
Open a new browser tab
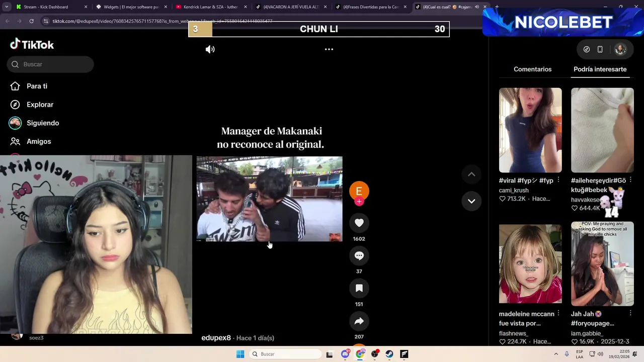pyautogui.click(x=497, y=7)
